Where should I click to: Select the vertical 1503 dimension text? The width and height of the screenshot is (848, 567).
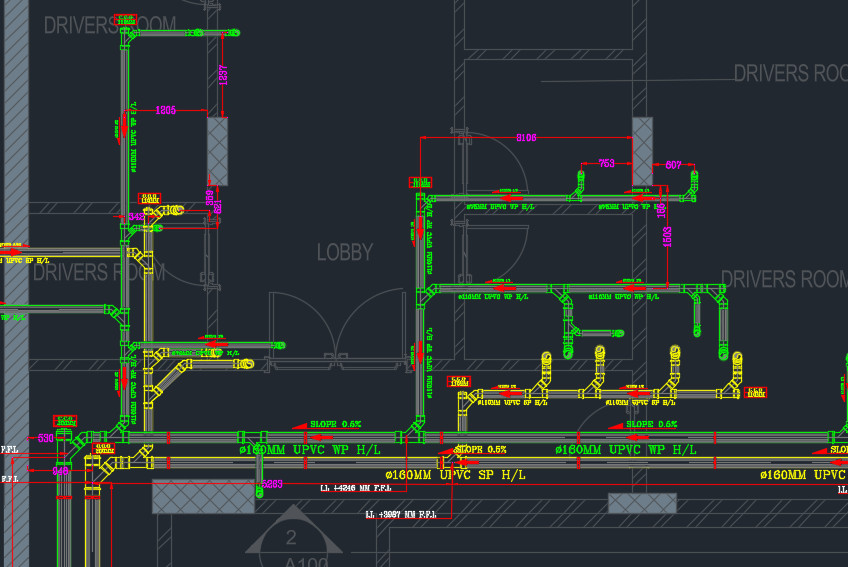(667, 237)
